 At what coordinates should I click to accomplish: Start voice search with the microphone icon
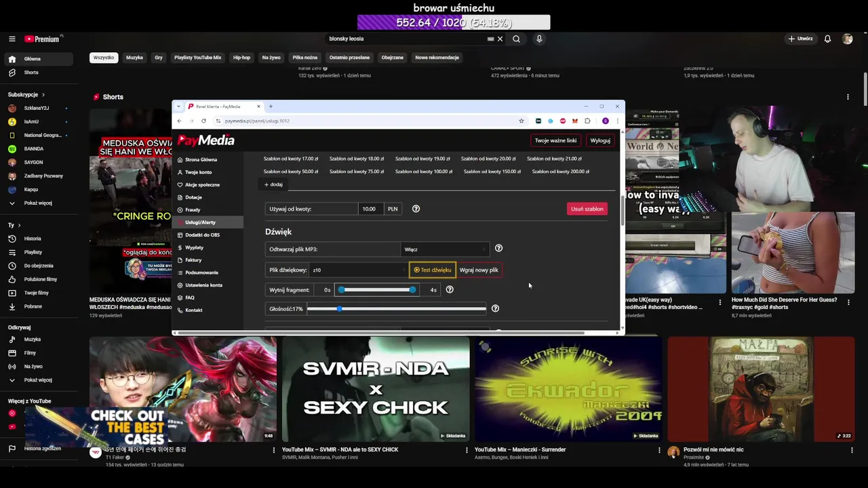tap(539, 39)
